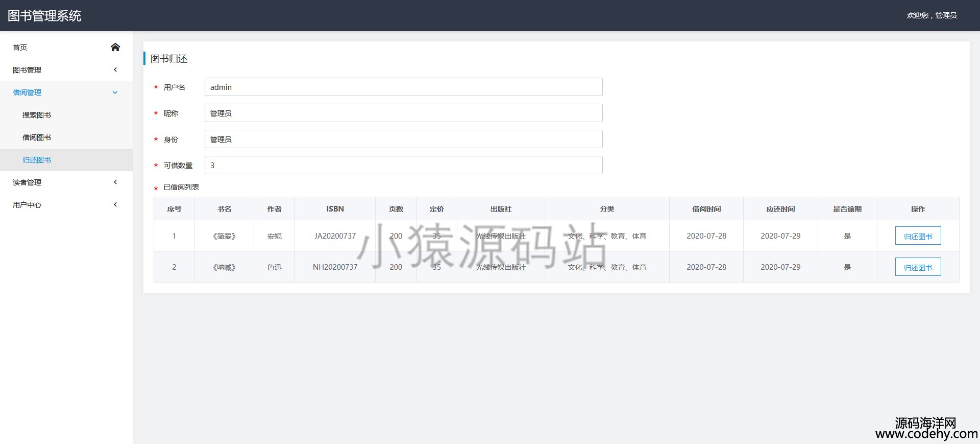Return the book 《呐喊》
This screenshot has width=980, height=444.
pos(918,267)
